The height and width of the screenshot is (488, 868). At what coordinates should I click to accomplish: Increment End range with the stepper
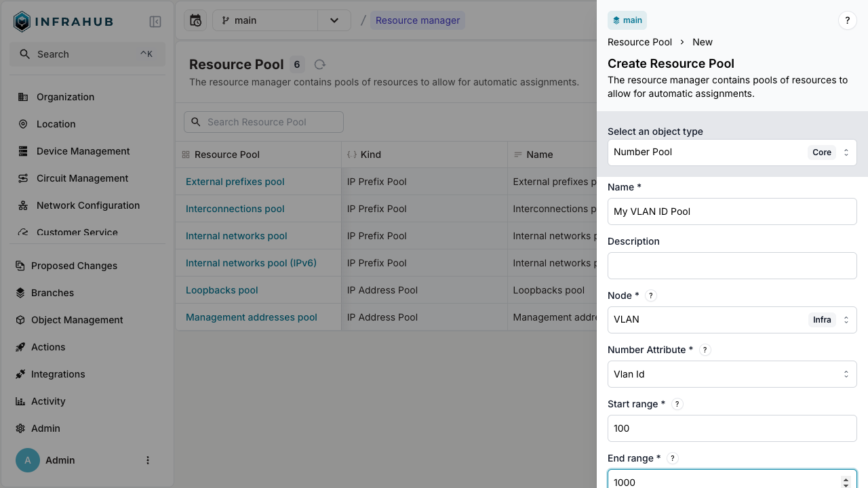pyautogui.click(x=846, y=478)
